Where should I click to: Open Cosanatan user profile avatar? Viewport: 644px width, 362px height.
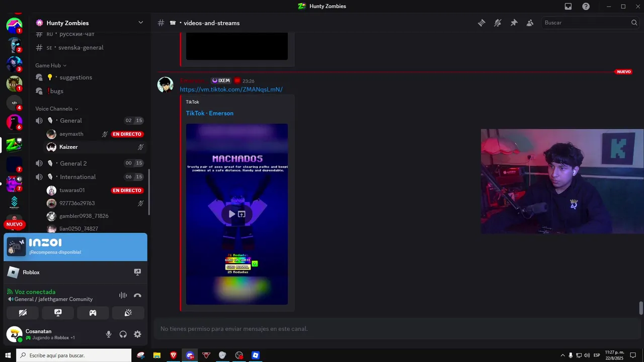click(14, 334)
